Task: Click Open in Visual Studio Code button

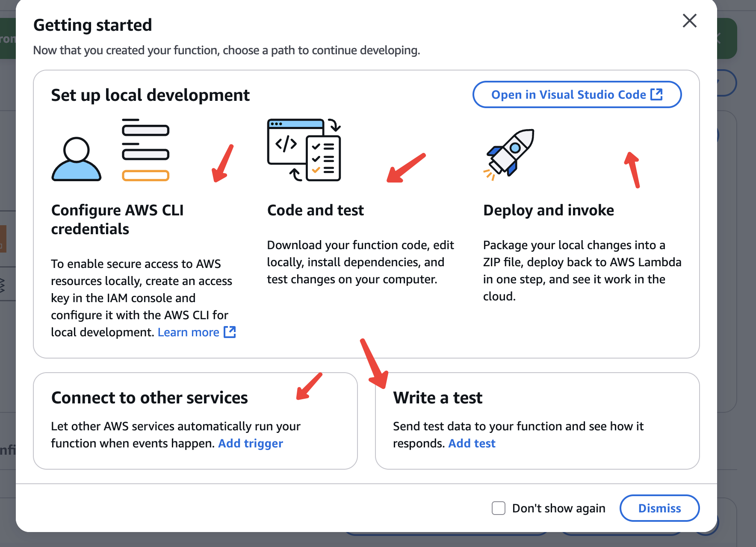Action: pos(568,94)
